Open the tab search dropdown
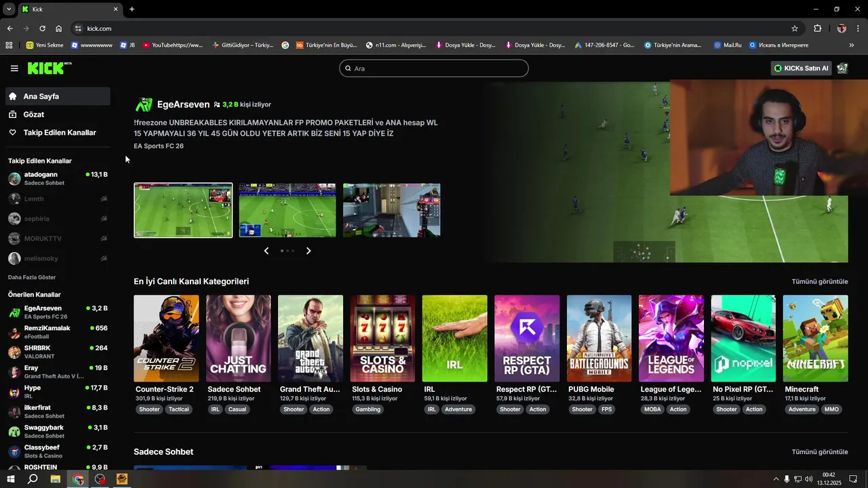Screen dimensions: 868x488 (x=9, y=9)
